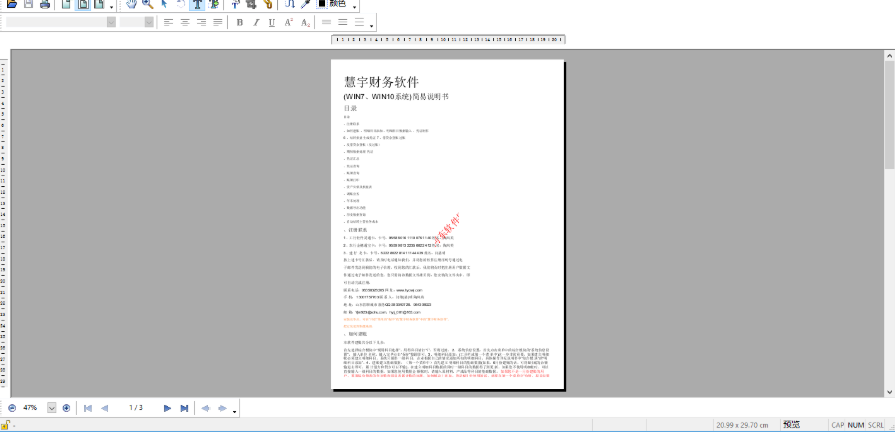The image size is (895, 434).
Task: Click the SCRL indicator in status bar
Action: (x=876, y=425)
